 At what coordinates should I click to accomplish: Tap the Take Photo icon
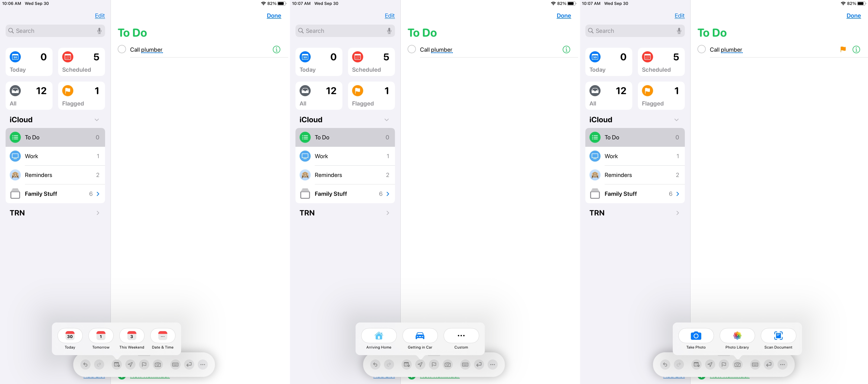696,336
